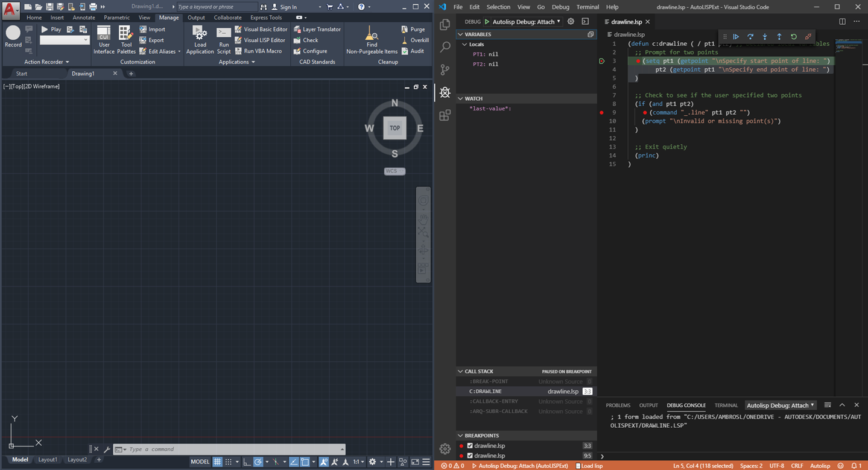
Task: Open Layer Translator in CAD Standards
Action: pos(317,29)
